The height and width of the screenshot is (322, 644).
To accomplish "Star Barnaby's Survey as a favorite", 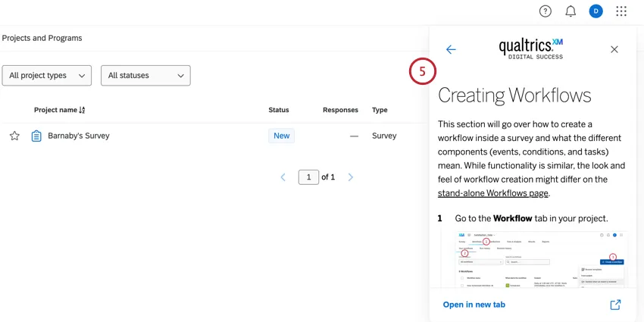I will pyautogui.click(x=14, y=136).
